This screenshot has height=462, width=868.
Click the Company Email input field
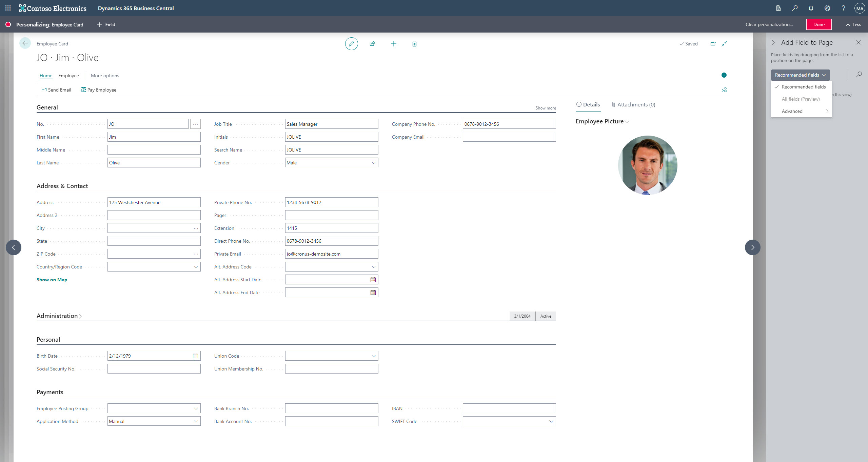[x=509, y=137]
